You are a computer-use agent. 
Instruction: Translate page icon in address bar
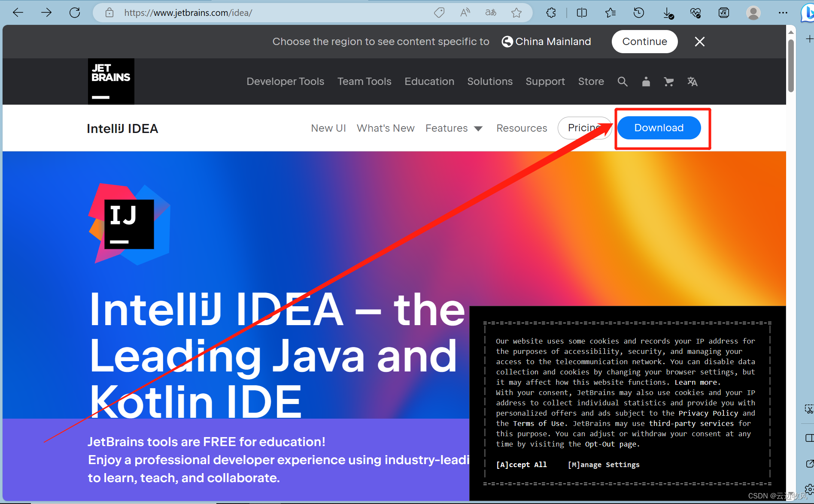(491, 13)
